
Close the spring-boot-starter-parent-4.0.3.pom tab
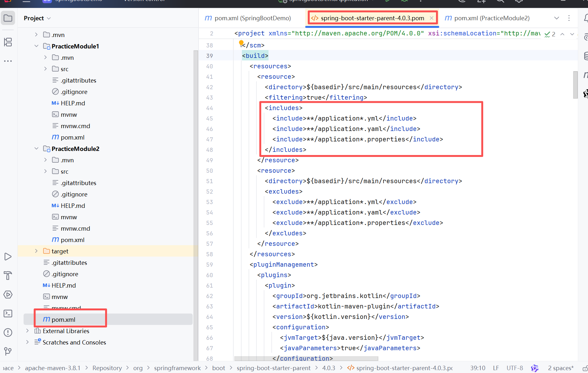click(431, 18)
